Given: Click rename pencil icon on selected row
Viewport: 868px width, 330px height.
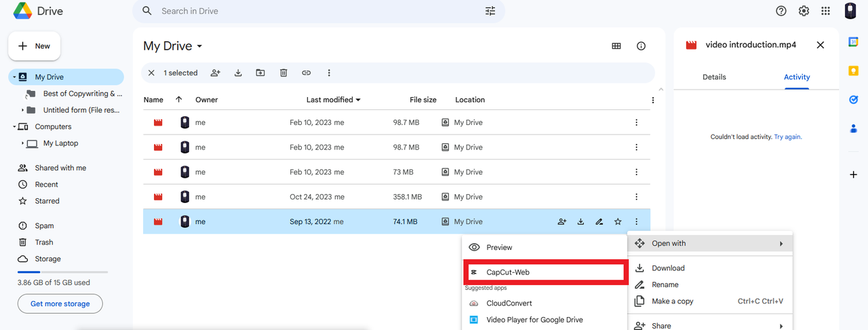Looking at the screenshot, I should point(599,221).
